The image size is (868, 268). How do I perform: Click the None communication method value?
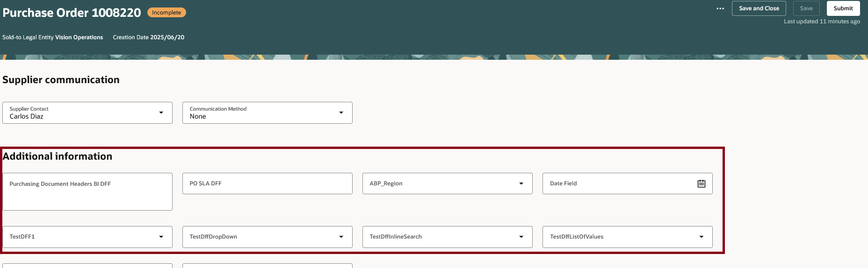click(198, 116)
